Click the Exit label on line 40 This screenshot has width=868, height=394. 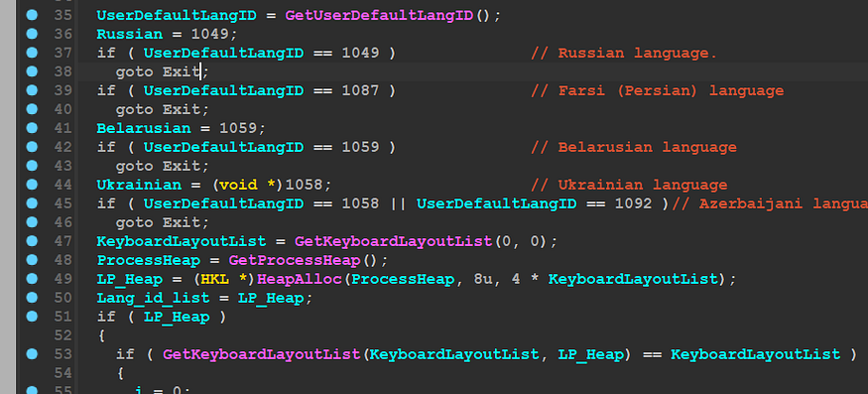pos(181,110)
